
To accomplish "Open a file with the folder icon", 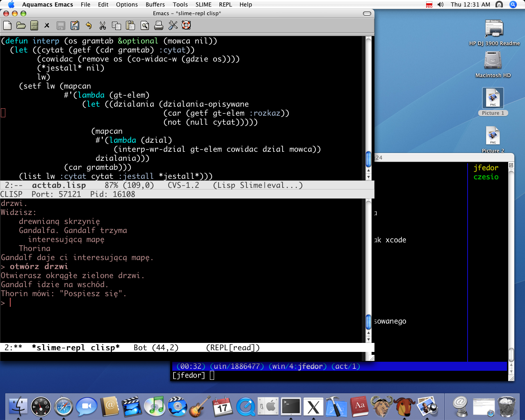I will point(21,25).
